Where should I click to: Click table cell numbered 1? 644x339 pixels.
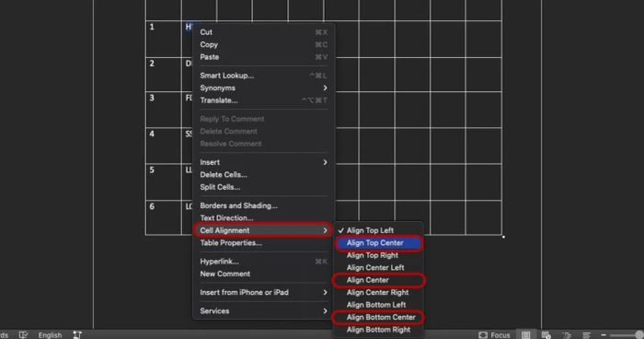[164, 39]
